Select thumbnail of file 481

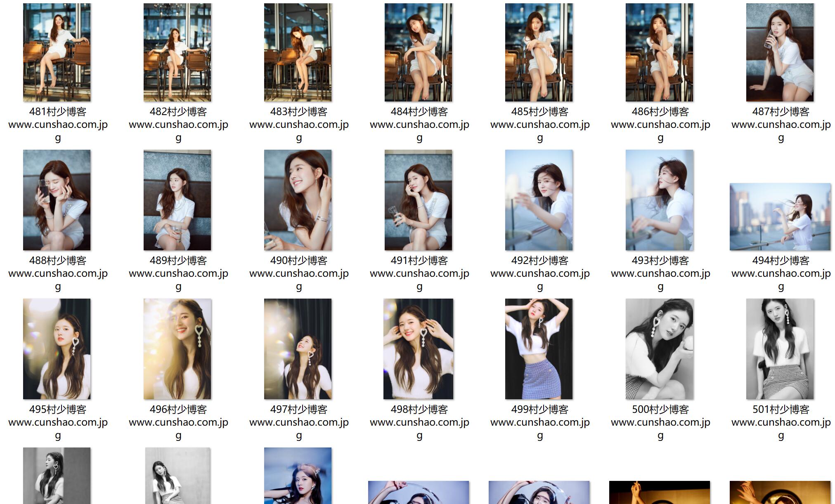(57, 52)
